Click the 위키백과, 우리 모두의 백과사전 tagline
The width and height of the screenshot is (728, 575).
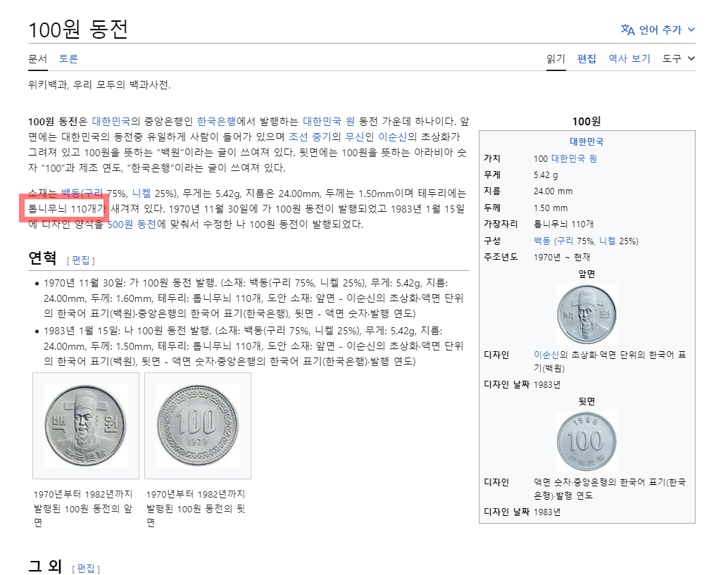pos(99,85)
